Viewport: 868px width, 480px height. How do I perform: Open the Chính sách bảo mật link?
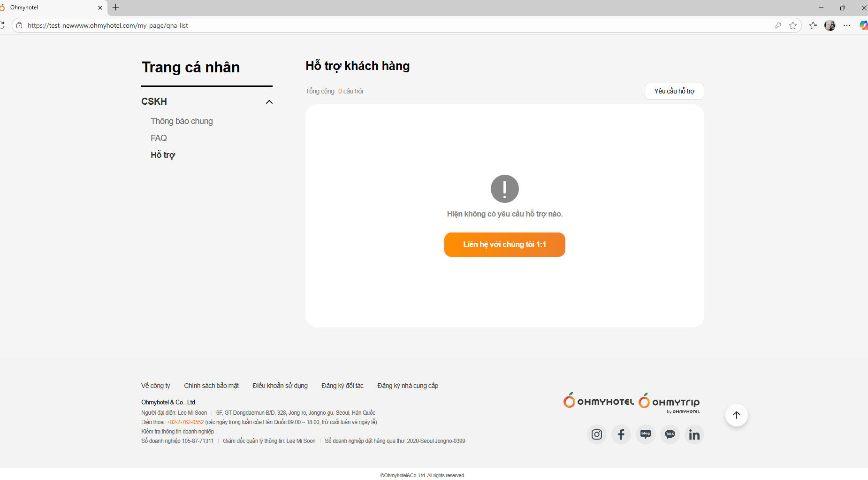coord(211,386)
